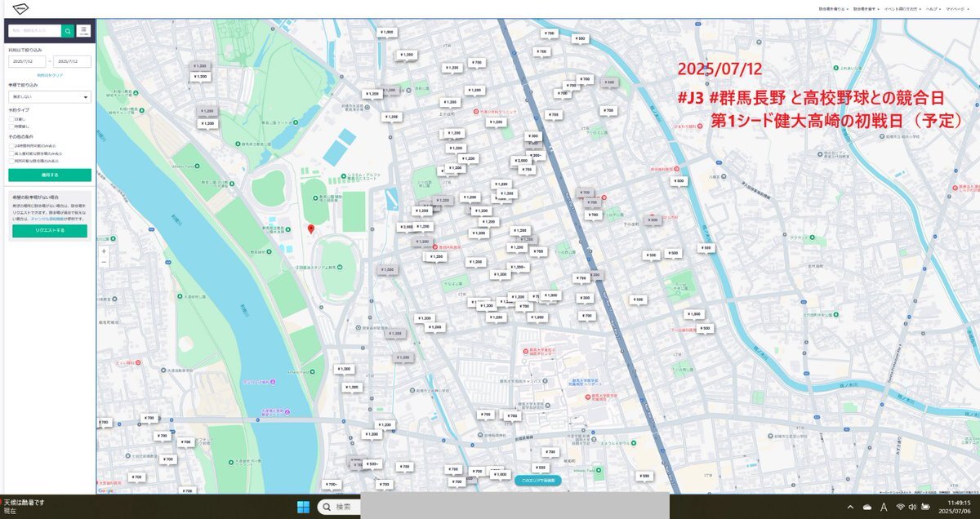This screenshot has height=519, width=980.
Task: Enable the 再入庫可能な駐車場のみ表示 checkbox
Action: [11, 153]
